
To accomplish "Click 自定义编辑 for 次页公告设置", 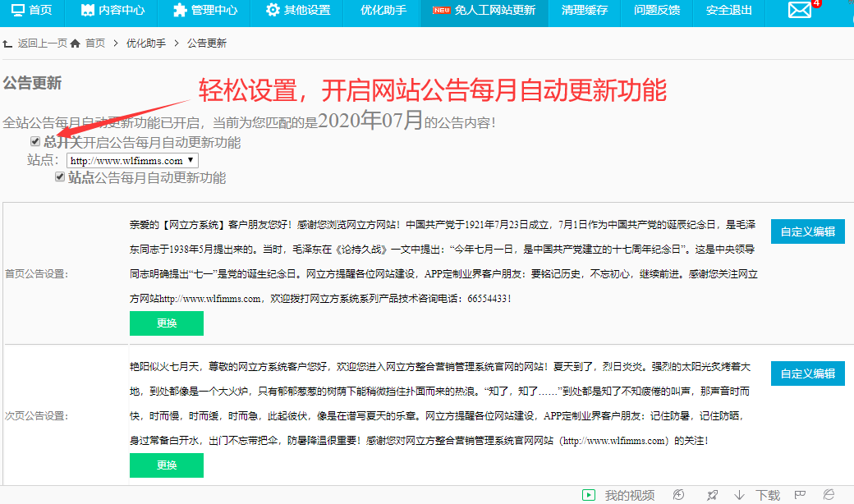I will coord(808,373).
